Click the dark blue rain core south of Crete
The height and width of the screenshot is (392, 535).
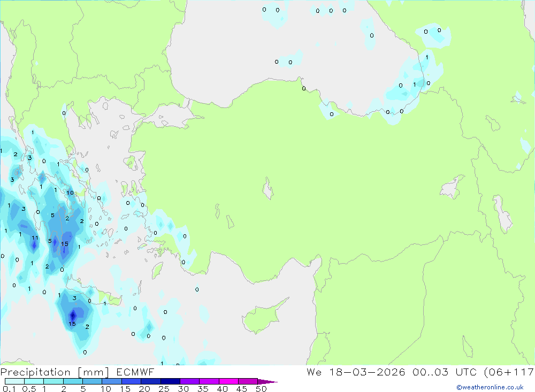(72, 315)
